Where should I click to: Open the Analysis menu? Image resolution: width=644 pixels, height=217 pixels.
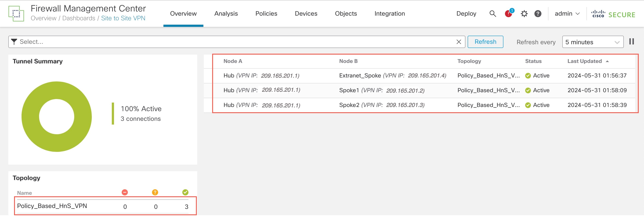point(226,13)
